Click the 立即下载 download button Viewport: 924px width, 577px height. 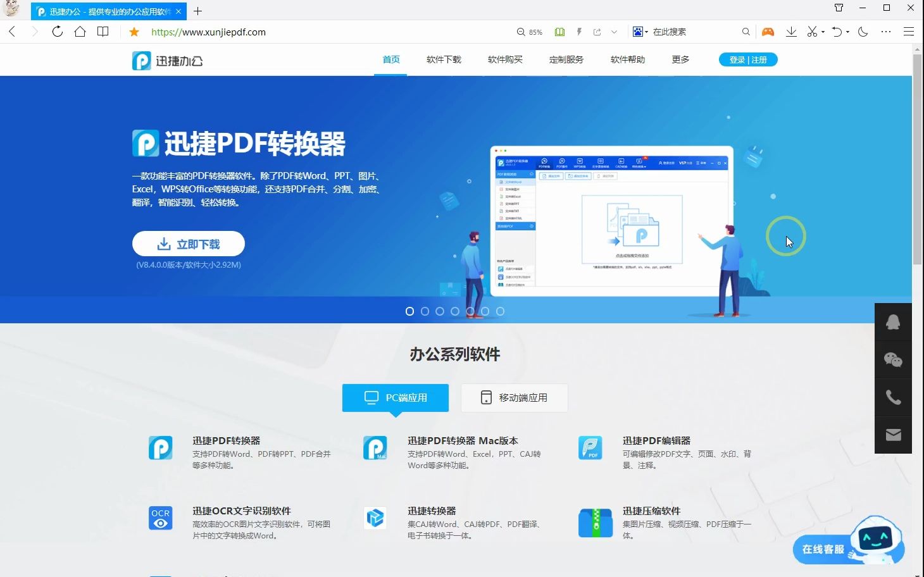tap(189, 244)
